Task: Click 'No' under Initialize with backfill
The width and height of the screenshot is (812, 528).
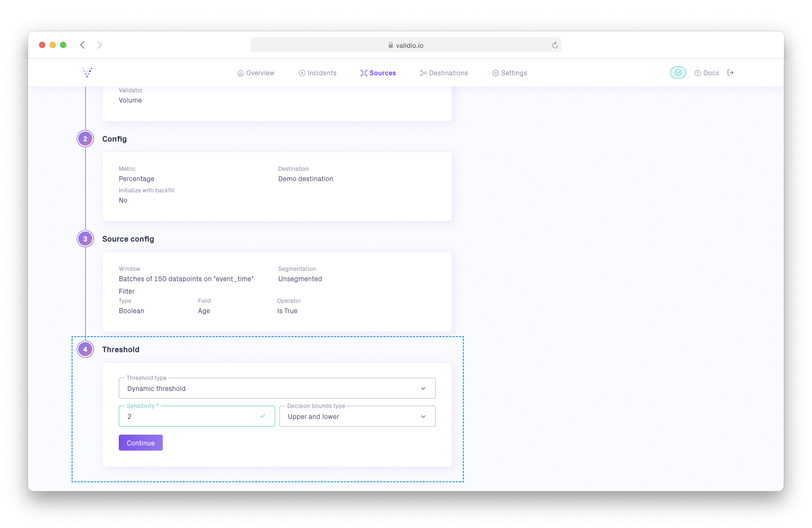Action: click(123, 200)
